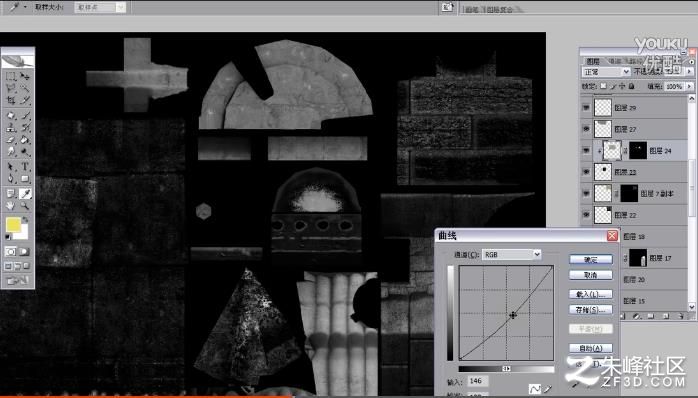This screenshot has width=698, height=398.
Task: Select the Type (T) tool
Action: pyautogui.click(x=25, y=167)
